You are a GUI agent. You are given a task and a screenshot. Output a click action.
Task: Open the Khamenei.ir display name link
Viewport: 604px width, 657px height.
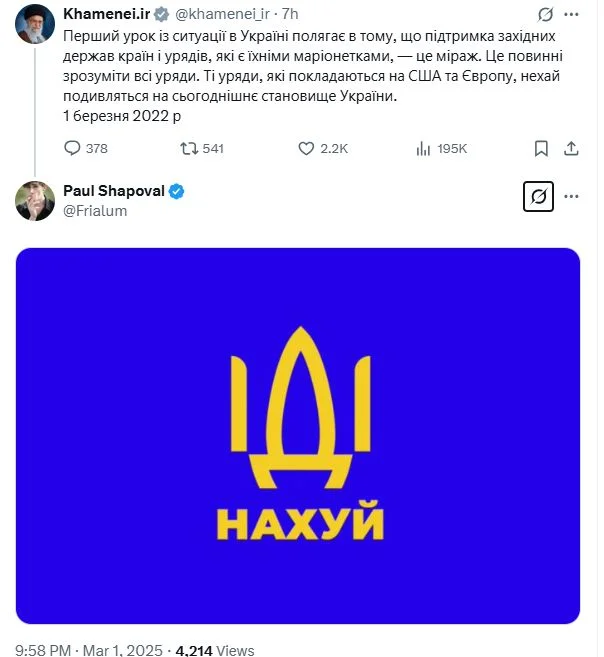click(106, 14)
